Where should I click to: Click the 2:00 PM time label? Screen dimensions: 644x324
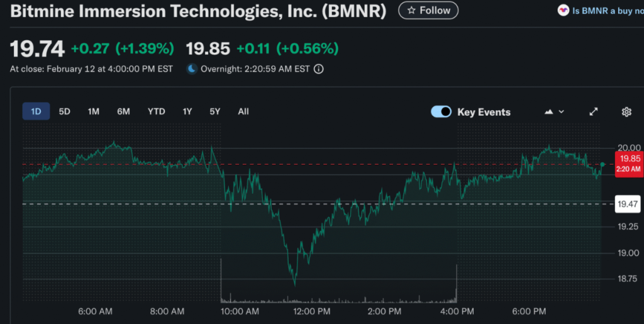[384, 311]
